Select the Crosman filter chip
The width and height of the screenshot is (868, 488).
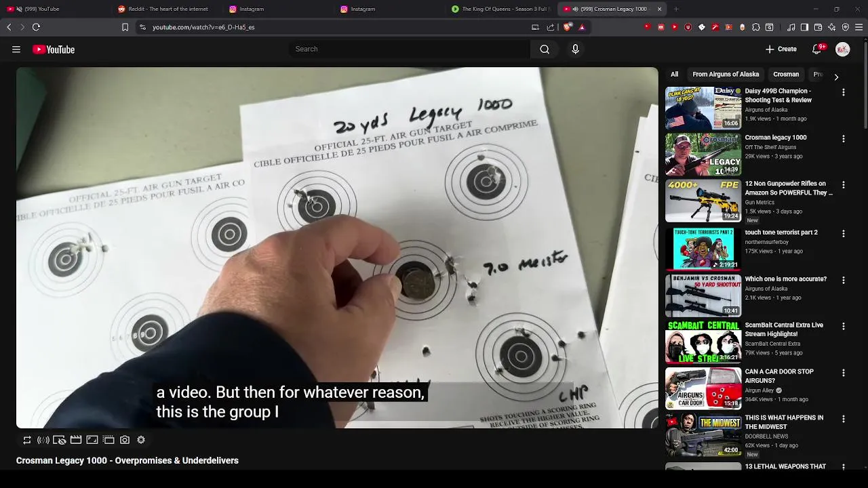coord(786,75)
